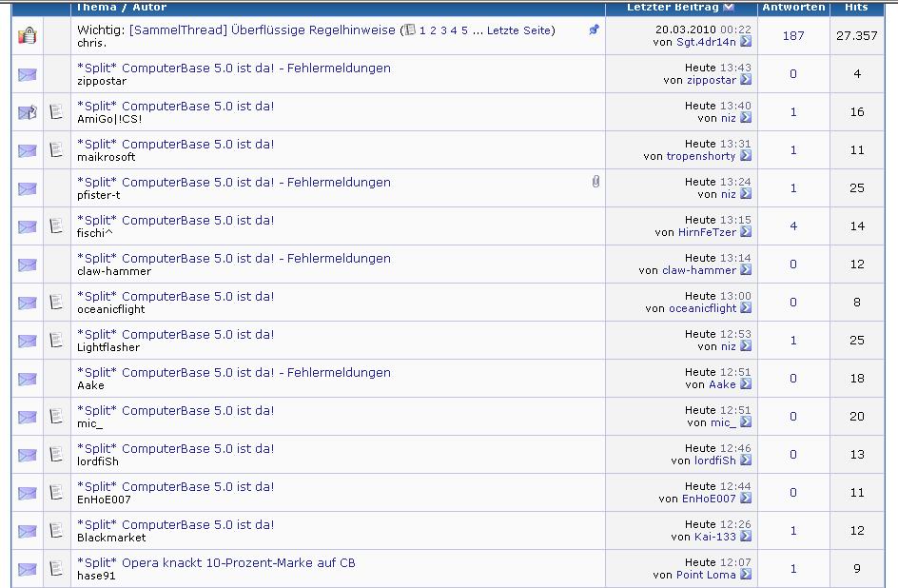Click the Heute 13:43 timestamp

[x=718, y=68]
